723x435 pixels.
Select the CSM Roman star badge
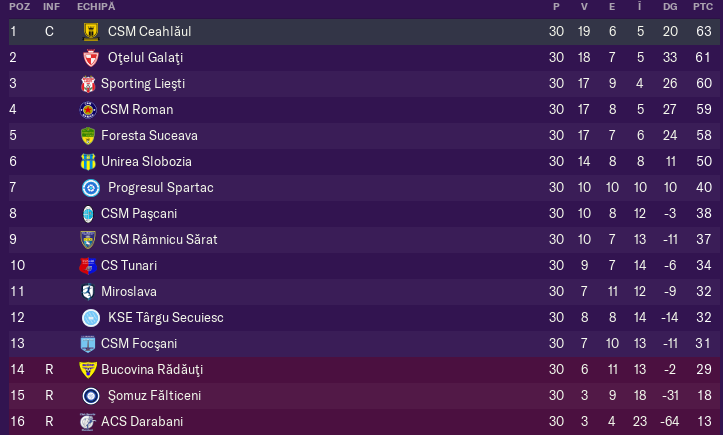tap(88, 110)
